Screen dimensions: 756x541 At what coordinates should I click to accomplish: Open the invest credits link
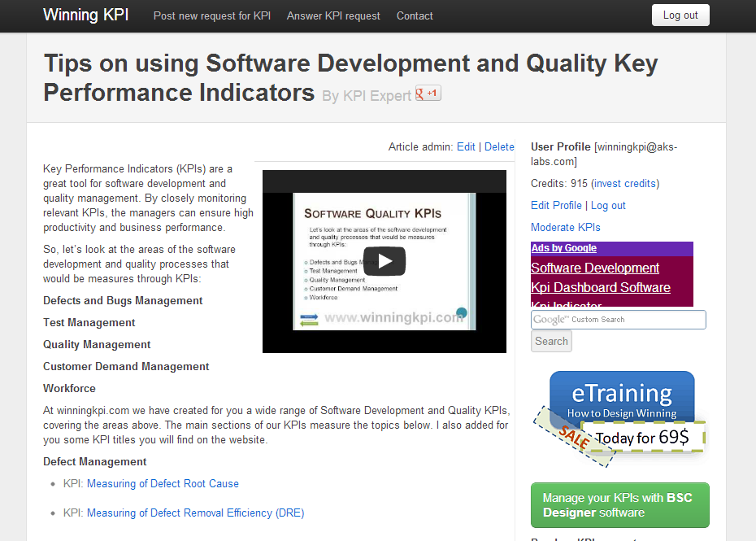pyautogui.click(x=625, y=183)
